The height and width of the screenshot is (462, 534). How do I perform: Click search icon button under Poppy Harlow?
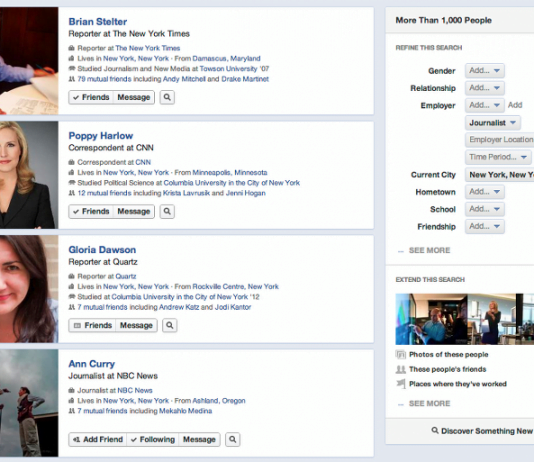coord(167,211)
